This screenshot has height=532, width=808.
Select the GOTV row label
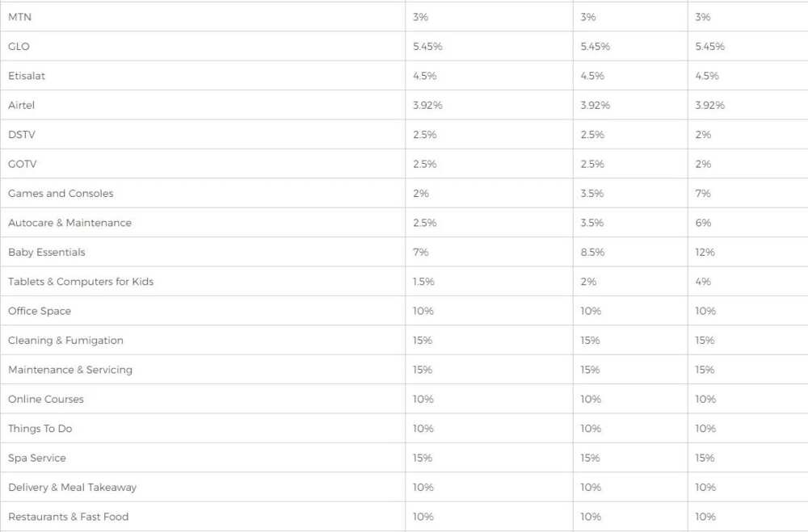pos(22,164)
